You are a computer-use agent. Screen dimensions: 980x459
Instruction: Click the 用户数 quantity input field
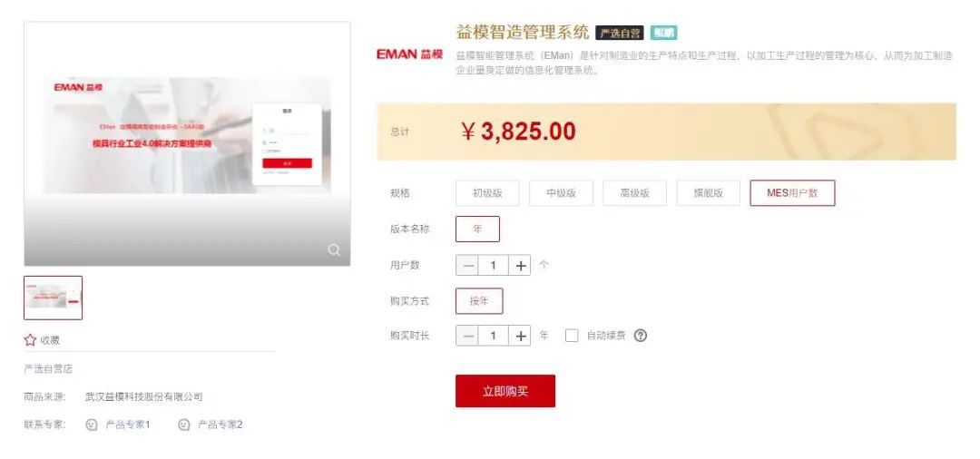tap(494, 266)
